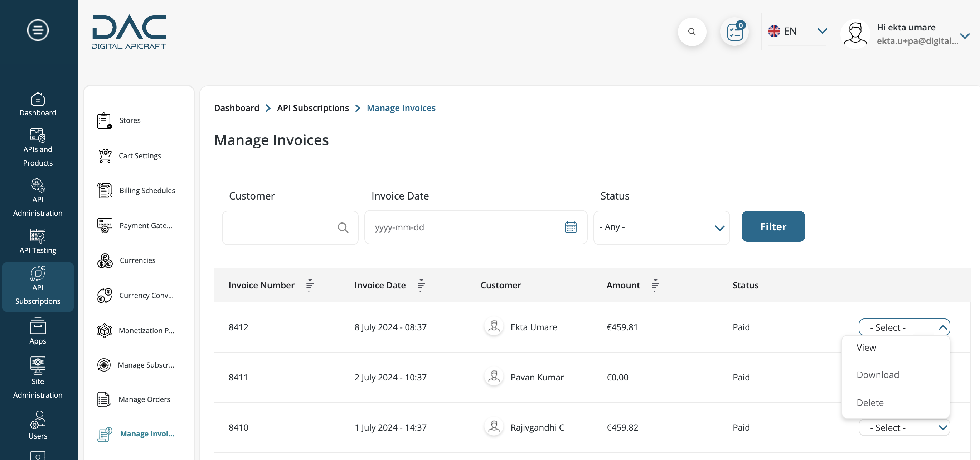980x460 pixels.
Task: Focus the Customer filter field
Action: pyautogui.click(x=290, y=227)
